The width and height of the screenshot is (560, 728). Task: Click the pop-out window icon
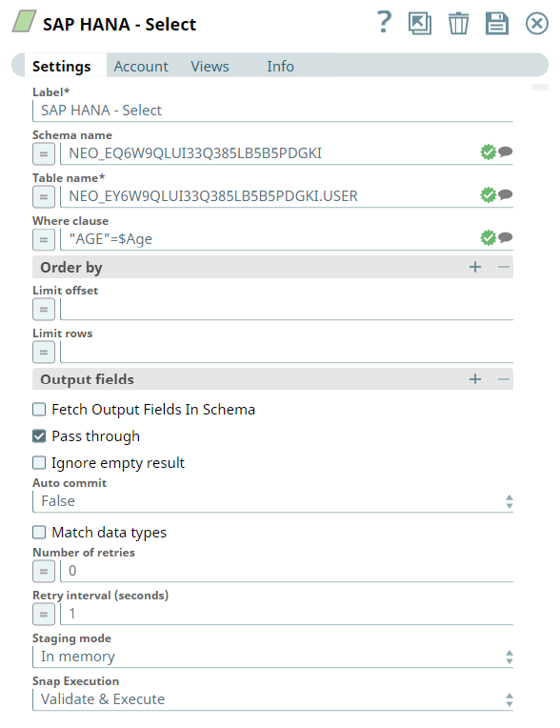pos(419,23)
